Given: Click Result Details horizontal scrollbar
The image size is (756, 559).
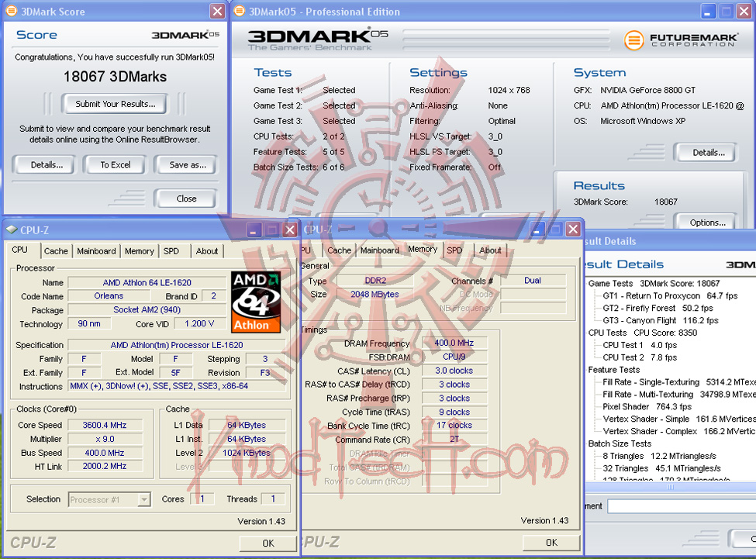Looking at the screenshot, I should tap(670, 487).
